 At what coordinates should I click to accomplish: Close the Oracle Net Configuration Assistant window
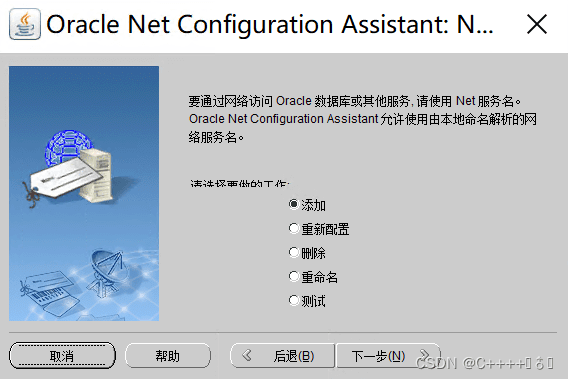[536, 24]
